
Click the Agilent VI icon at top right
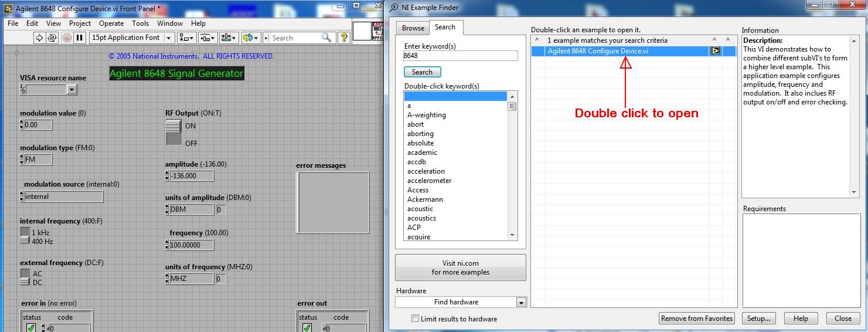(x=379, y=32)
